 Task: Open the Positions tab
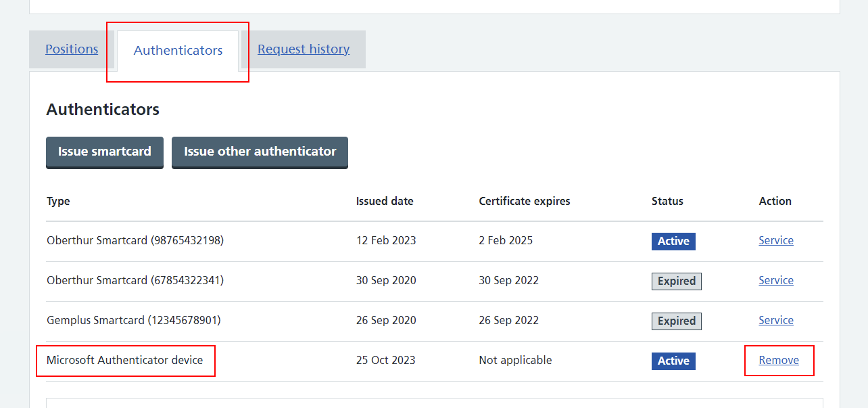point(72,49)
